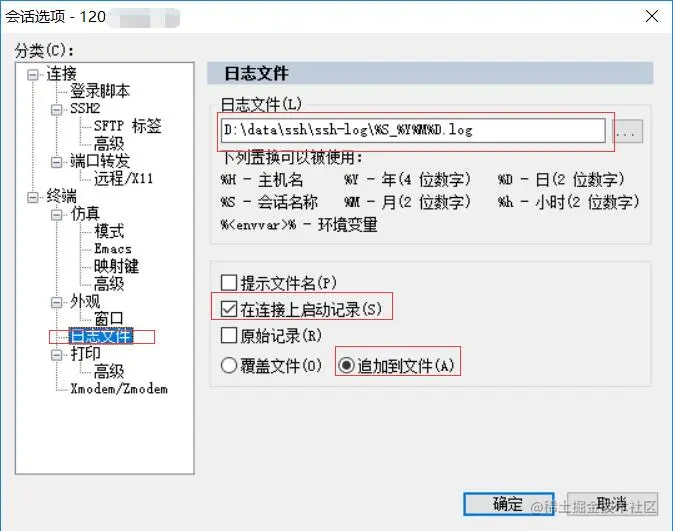Screen dimensions: 673x531
Task: Select 登录脚本 in the category tree
Action: tap(100, 91)
